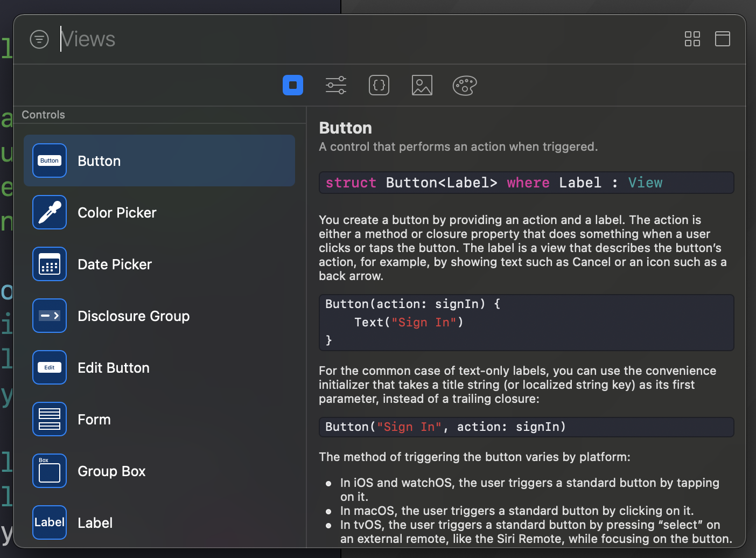
Task: Click the struct Button declaration code box
Action: point(527,183)
